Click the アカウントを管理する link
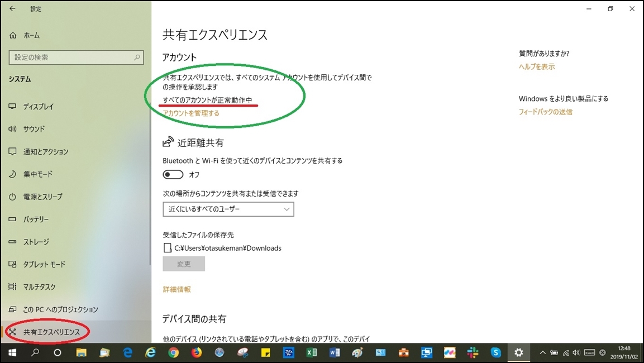Screen dimensions: 644x363 coord(191,113)
